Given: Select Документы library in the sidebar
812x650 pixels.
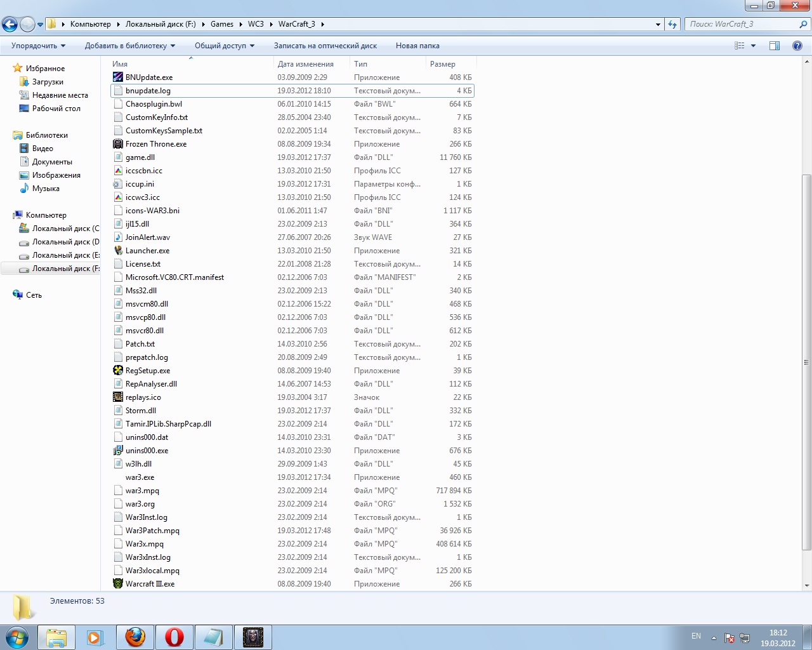Looking at the screenshot, I should pyautogui.click(x=52, y=162).
